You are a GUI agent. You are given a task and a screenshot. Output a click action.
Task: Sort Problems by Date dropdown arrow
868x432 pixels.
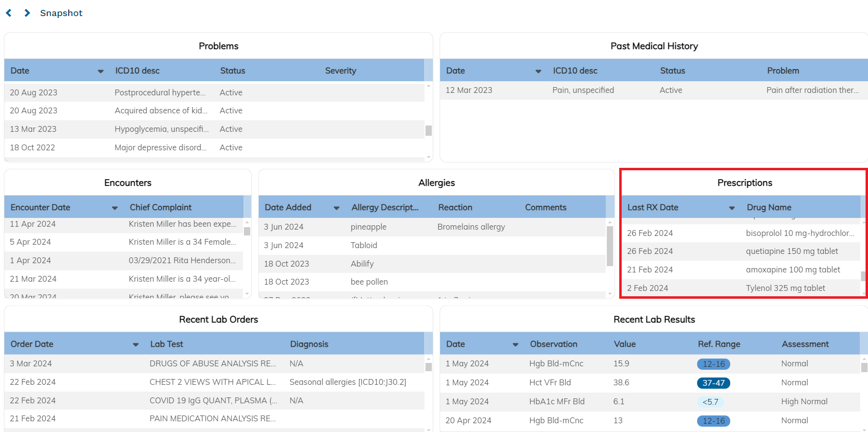(x=101, y=72)
